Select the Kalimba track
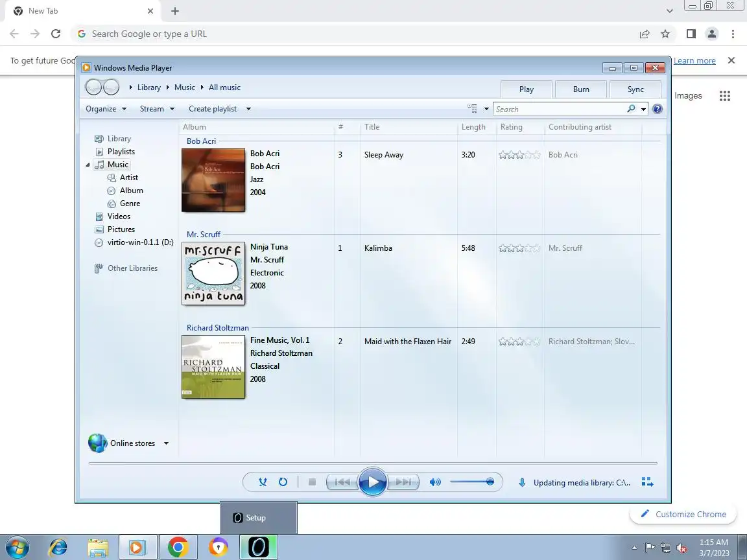The width and height of the screenshot is (747, 560). (x=378, y=248)
